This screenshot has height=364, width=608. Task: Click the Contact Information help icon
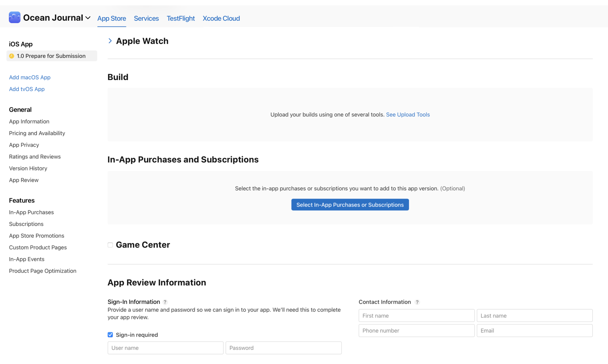point(417,302)
